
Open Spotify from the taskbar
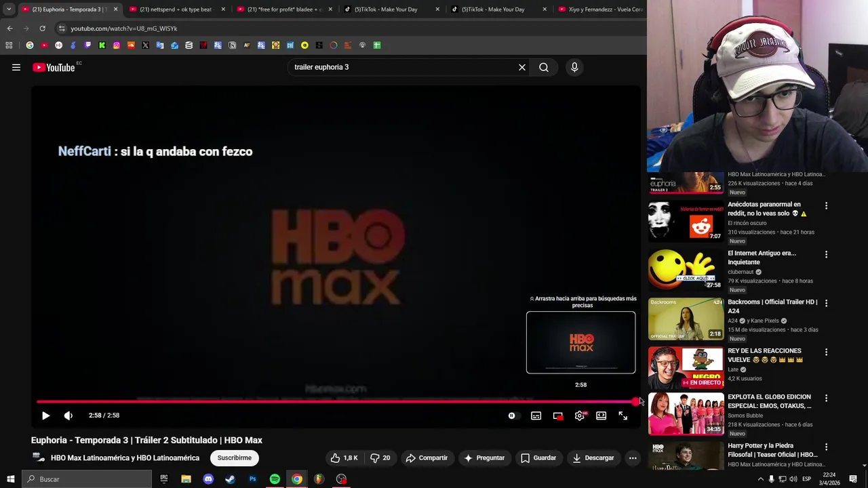[x=275, y=479]
